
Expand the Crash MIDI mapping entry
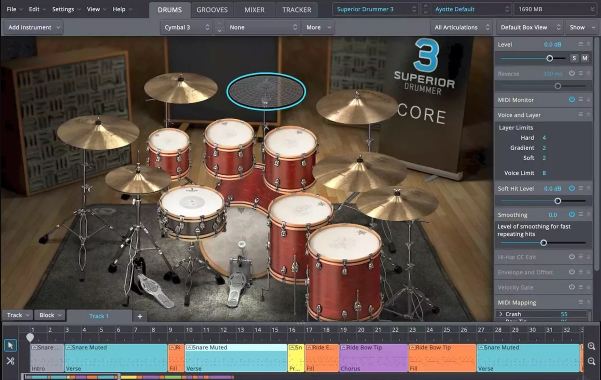click(501, 314)
